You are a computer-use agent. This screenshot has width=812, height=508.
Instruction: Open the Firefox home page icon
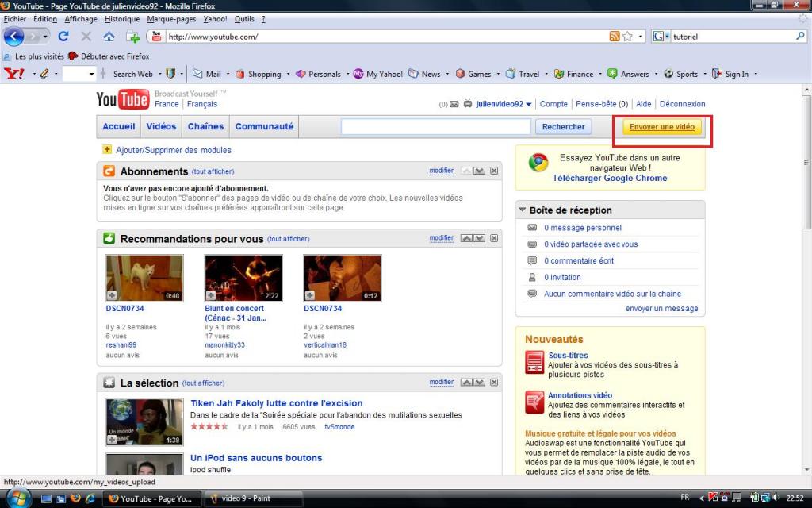(x=109, y=37)
